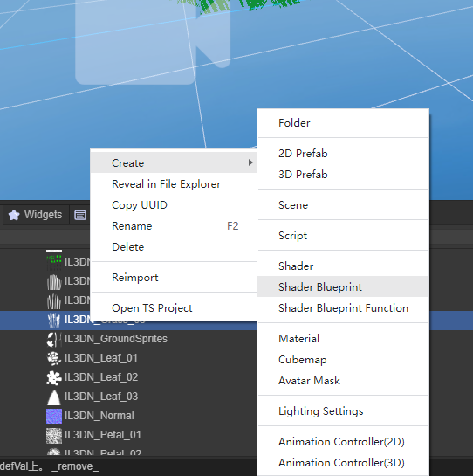The height and width of the screenshot is (476, 473).
Task: Open the panel icon next to Widgets
Action: (80, 215)
